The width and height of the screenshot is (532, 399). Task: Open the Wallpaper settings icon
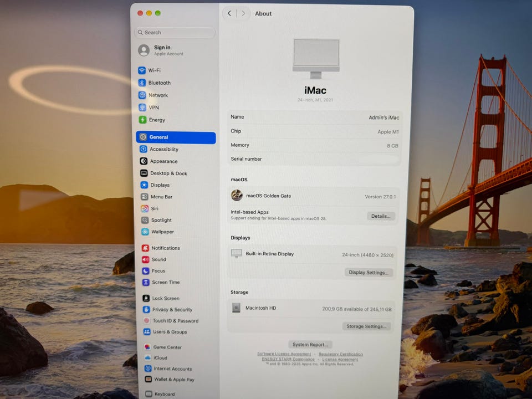click(145, 232)
